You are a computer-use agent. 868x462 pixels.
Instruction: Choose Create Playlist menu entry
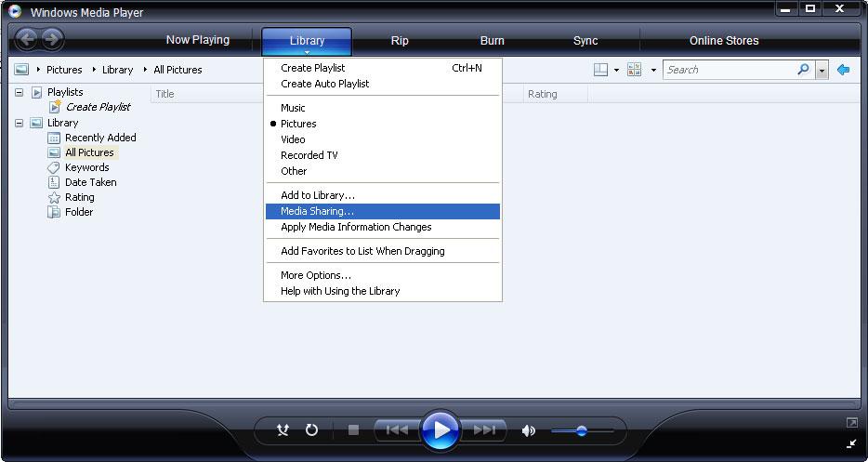(x=382, y=68)
